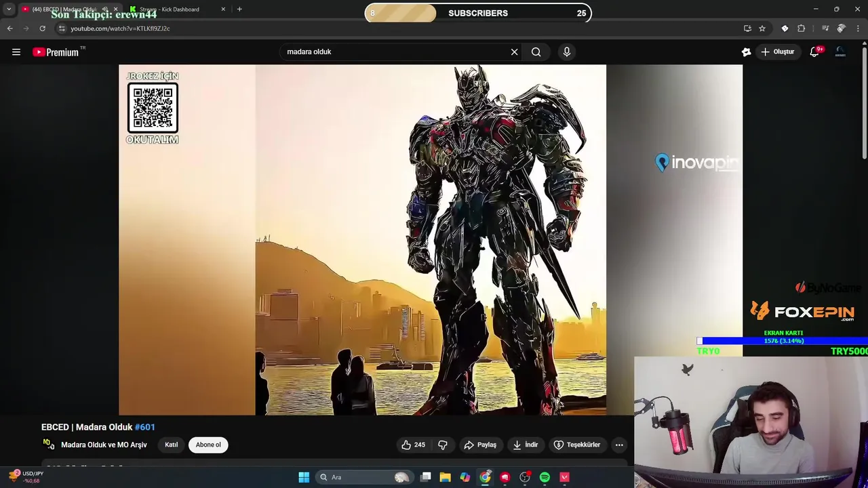Click the Katıl join button
The width and height of the screenshot is (868, 488).
coord(172,445)
